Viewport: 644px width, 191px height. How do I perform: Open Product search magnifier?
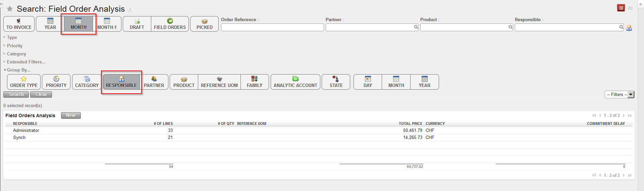[511, 27]
